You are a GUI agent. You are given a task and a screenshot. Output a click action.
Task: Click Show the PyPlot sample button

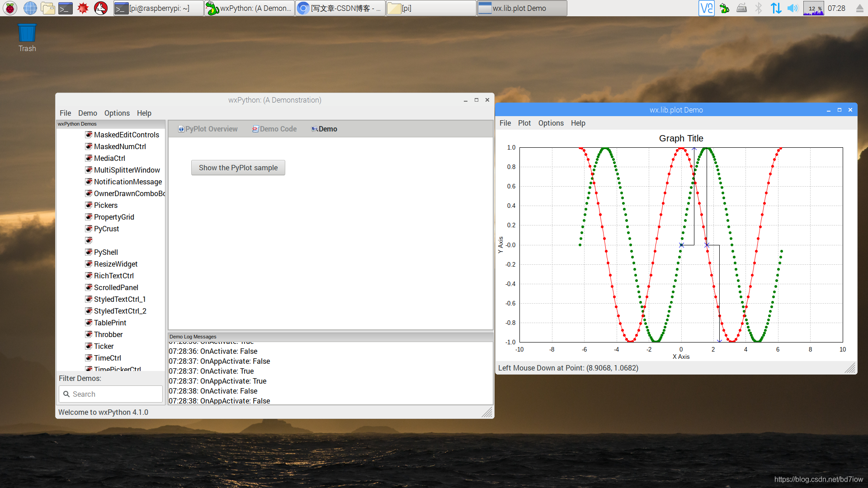pyautogui.click(x=238, y=168)
